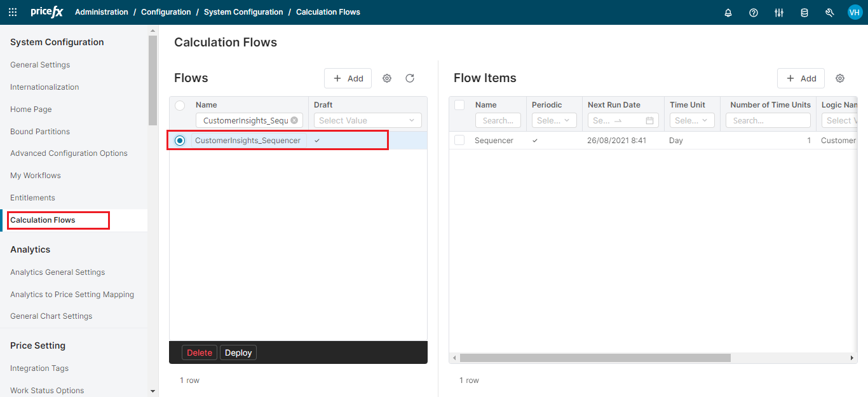Image resolution: width=868 pixels, height=397 pixels.
Task: Open Entitlements in the sidebar
Action: coord(32,198)
